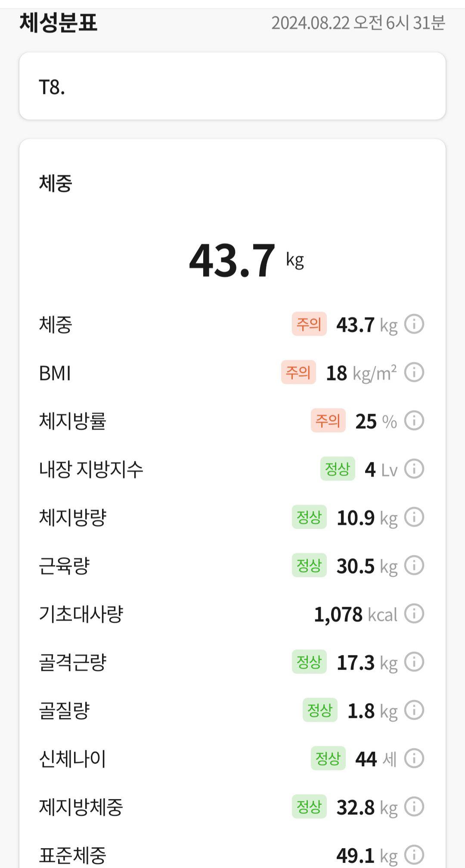Tap the 주의 badge on BMI row
Viewport: 465px width, 868px height.
click(298, 372)
